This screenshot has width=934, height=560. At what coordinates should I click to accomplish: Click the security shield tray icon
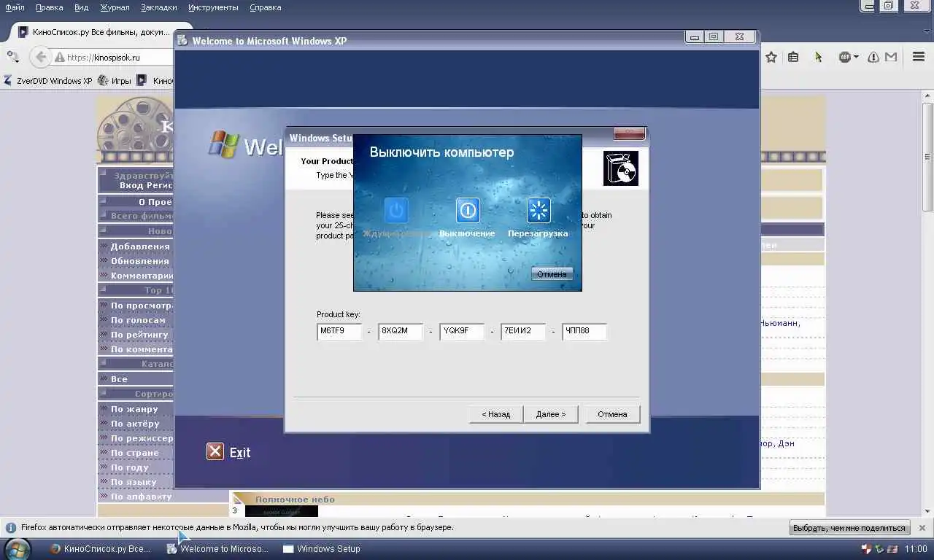point(867,549)
